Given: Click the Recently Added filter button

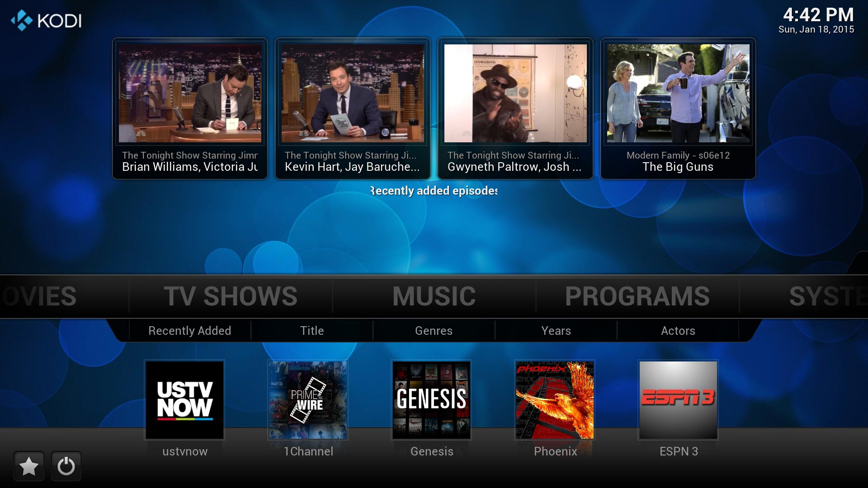Looking at the screenshot, I should coord(189,330).
